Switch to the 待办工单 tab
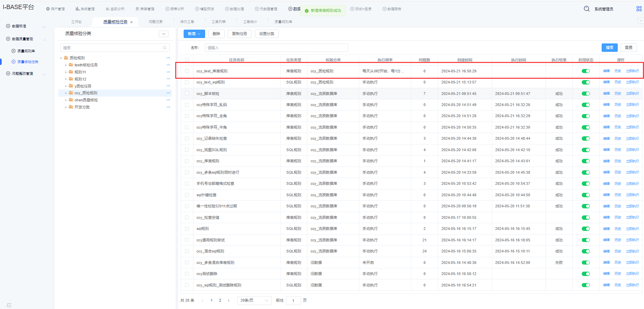Screen dimensions: 644x309 coord(187,22)
